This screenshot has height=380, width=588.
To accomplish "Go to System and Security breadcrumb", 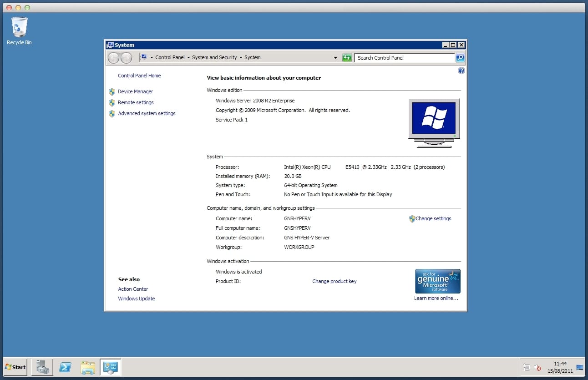I will 214,57.
